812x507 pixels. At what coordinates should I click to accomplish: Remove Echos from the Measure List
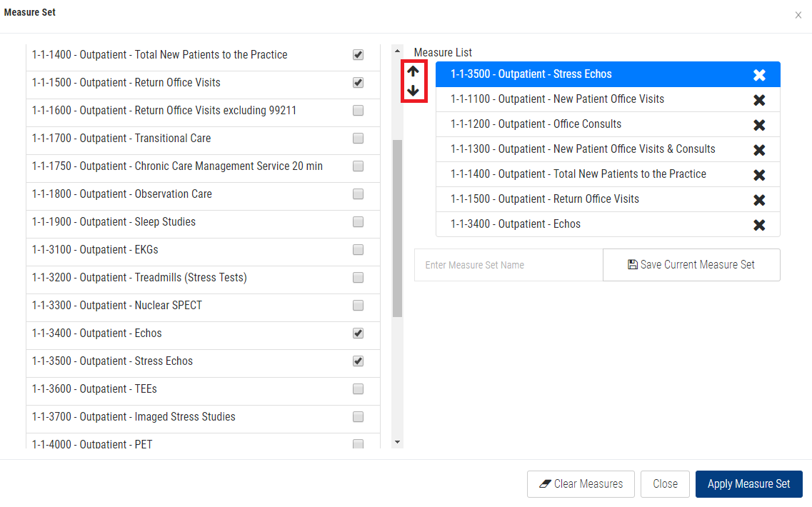[759, 225]
